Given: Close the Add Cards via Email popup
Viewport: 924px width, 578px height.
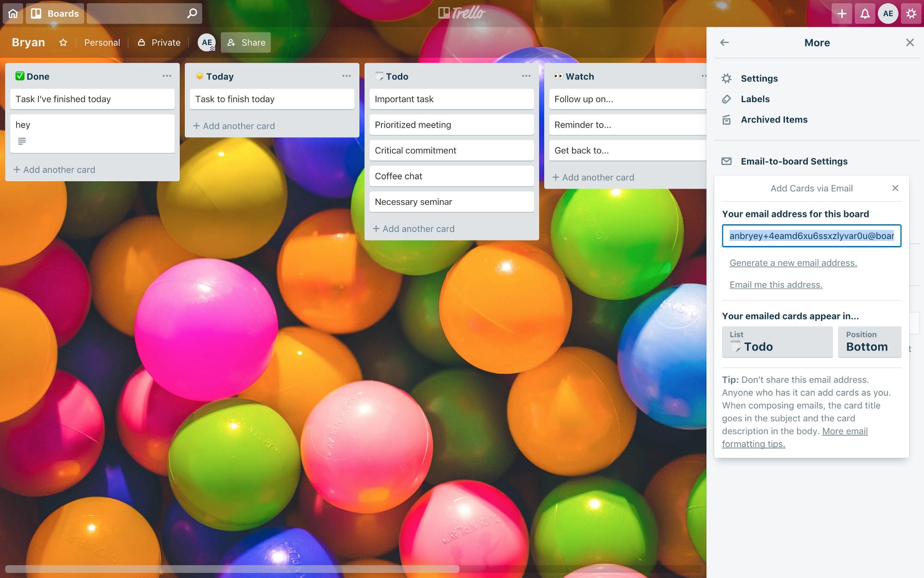Looking at the screenshot, I should point(895,188).
